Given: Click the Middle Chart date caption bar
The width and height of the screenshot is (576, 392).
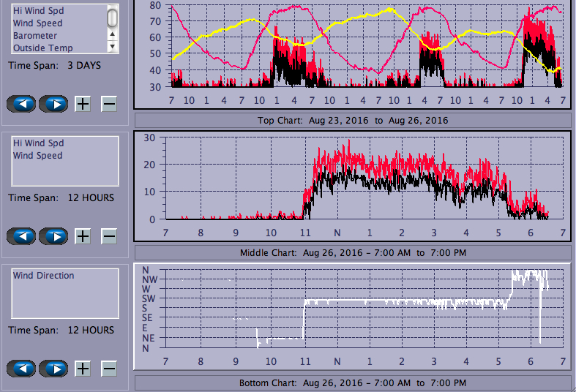Looking at the screenshot, I should click(352, 253).
